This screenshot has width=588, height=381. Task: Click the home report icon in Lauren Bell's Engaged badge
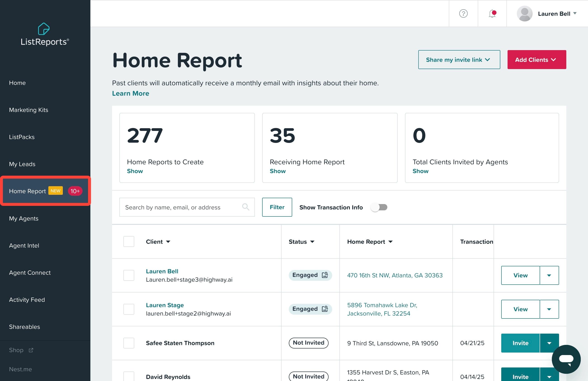click(x=324, y=275)
